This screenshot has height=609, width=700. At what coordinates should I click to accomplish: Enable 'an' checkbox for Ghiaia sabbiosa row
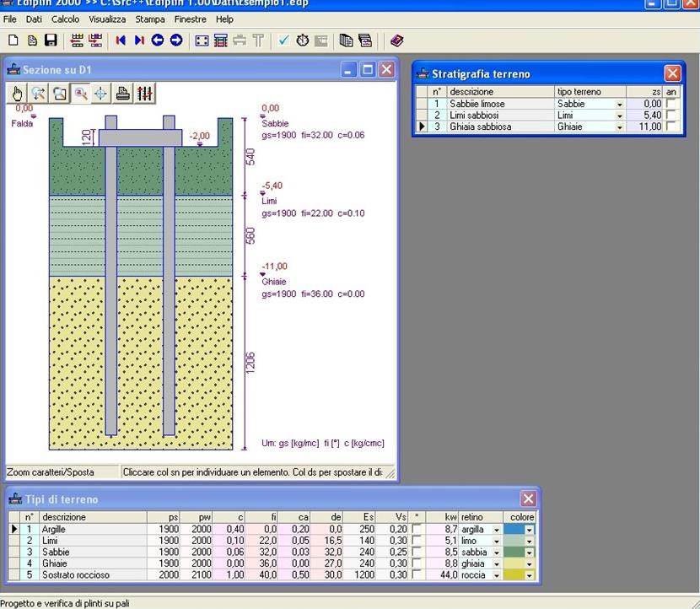[671, 127]
